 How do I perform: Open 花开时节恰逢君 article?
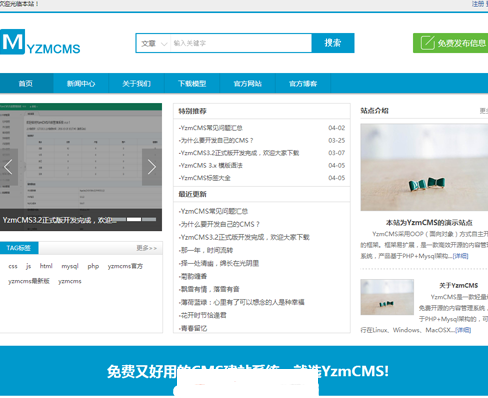click(x=202, y=315)
